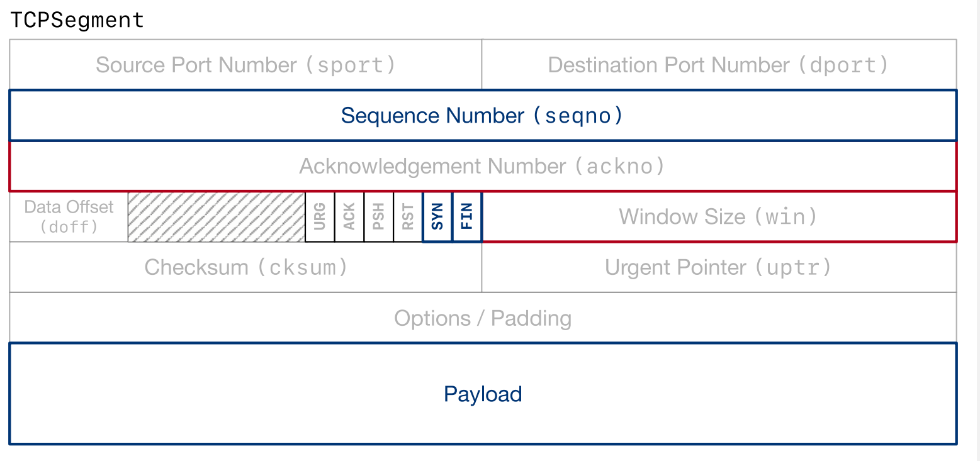Select the Source Port Number field
Image resolution: width=980 pixels, height=461 pixels.
245,65
